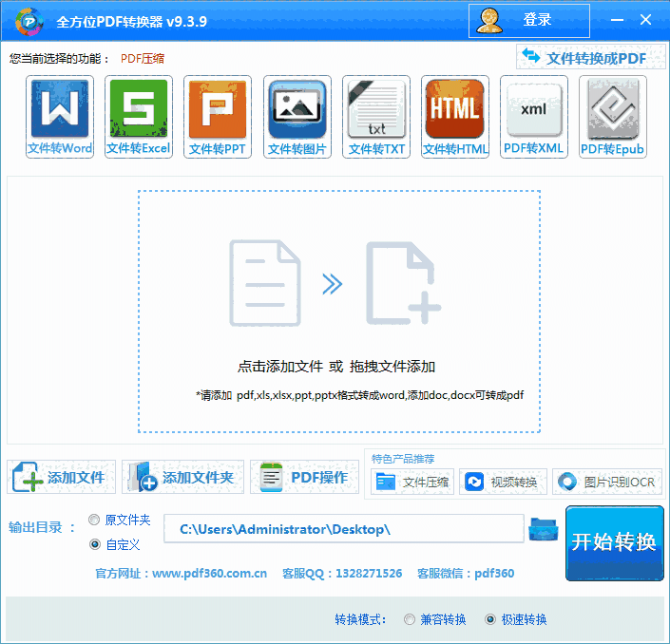Screen dimensions: 670x644
Task: Click the PDF压缩 current function label
Action: (143, 59)
